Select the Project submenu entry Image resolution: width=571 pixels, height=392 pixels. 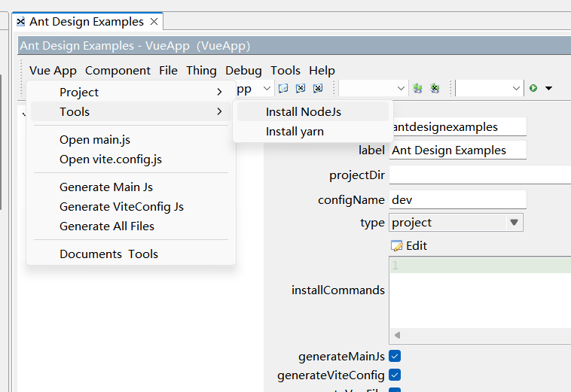(131, 92)
